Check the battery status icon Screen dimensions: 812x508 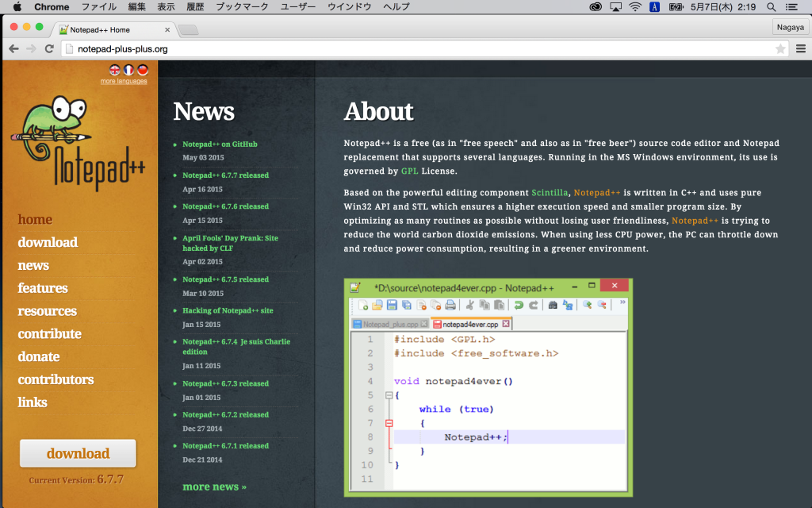(x=676, y=6)
